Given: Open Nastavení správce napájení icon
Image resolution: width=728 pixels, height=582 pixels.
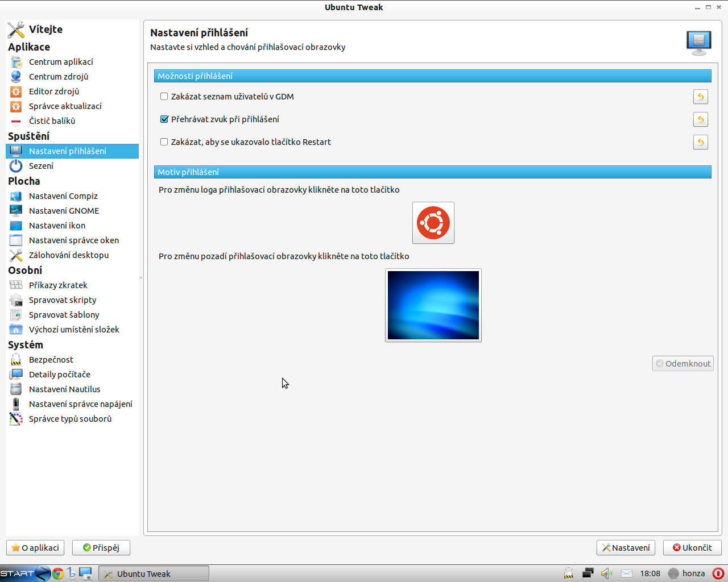Looking at the screenshot, I should coord(16,404).
